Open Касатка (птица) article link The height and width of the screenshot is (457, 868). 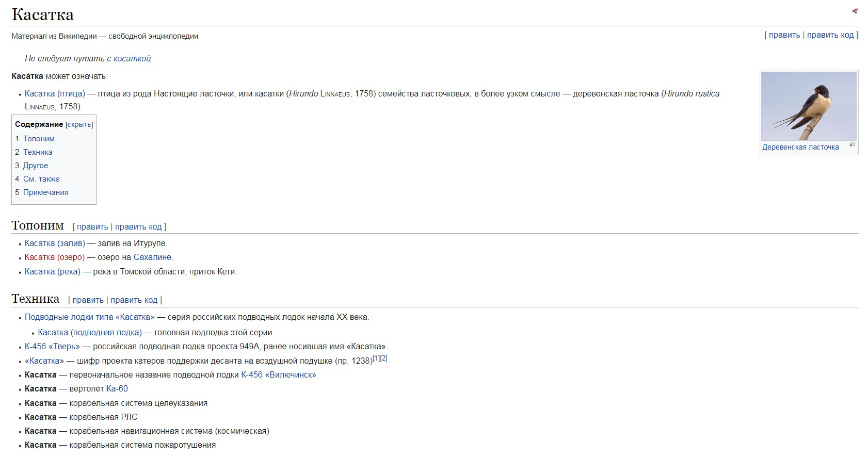(55, 94)
